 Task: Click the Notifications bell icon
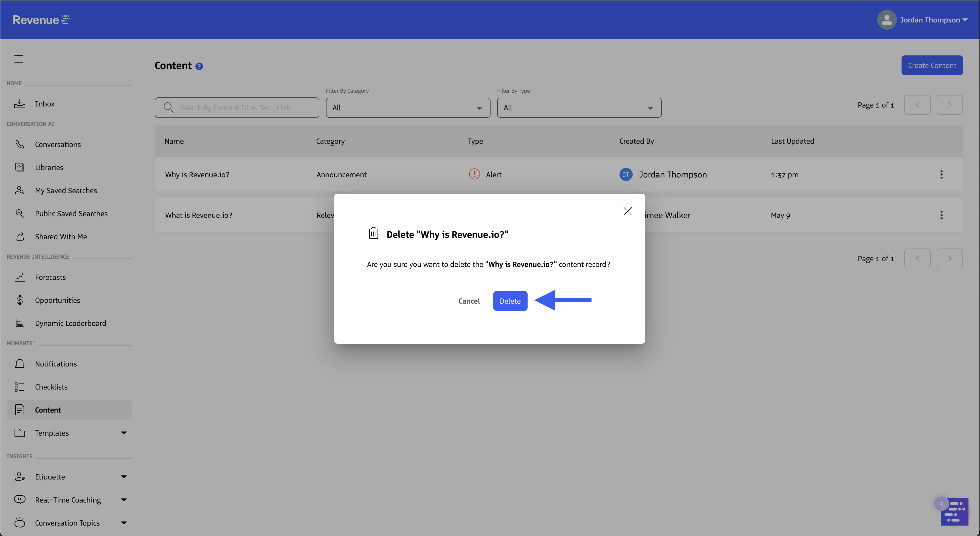[x=20, y=364]
